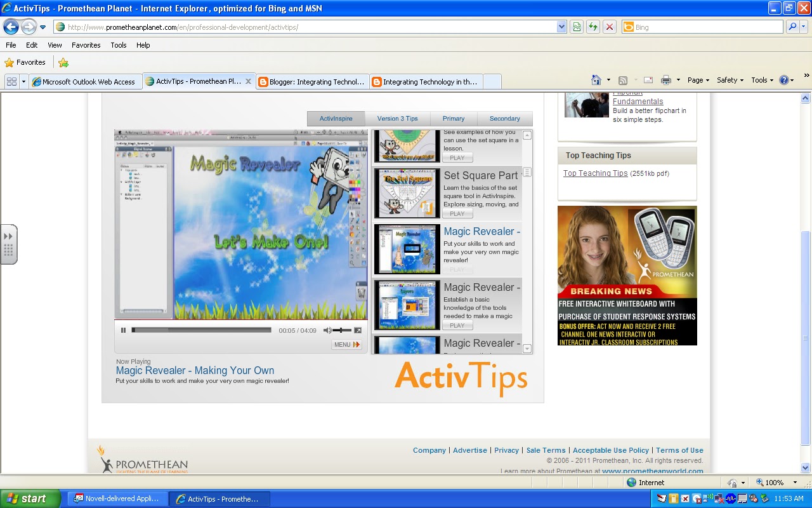Open the Sale Terms footer link
This screenshot has width=812, height=508.
(x=546, y=450)
